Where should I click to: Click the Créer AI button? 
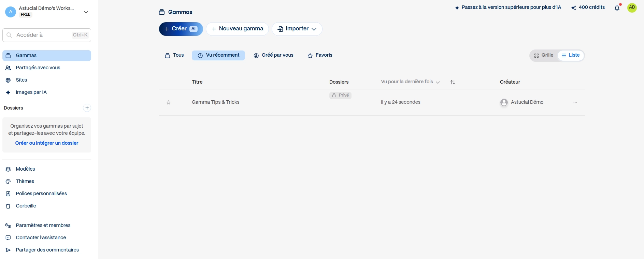[x=181, y=29]
